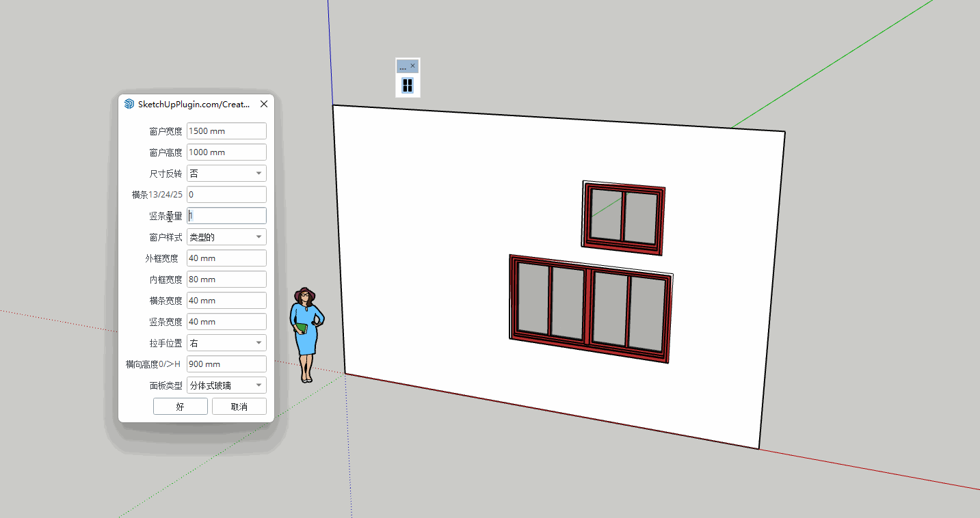This screenshot has height=518, width=980.
Task: Focus the 横条13/24/25 input field
Action: (x=226, y=195)
